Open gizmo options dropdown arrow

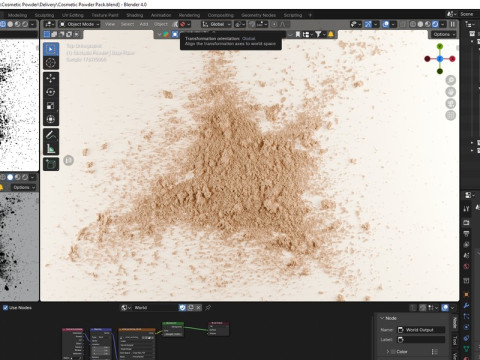click(x=376, y=24)
